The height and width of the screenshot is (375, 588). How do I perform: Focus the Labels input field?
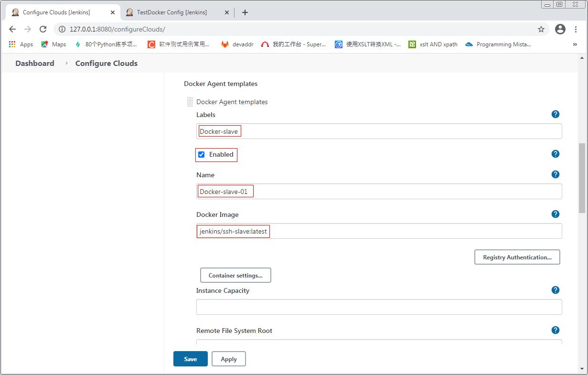[x=379, y=131]
